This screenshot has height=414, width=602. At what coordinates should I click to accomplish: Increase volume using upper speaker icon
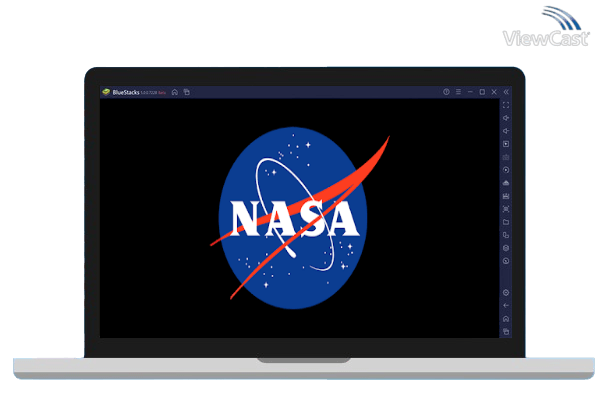pyautogui.click(x=506, y=118)
